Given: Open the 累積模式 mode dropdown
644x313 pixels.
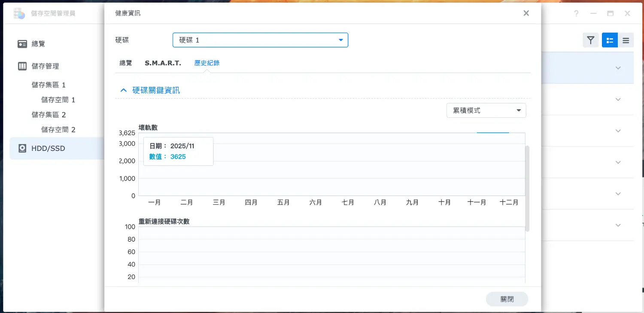Looking at the screenshot, I should (x=486, y=110).
